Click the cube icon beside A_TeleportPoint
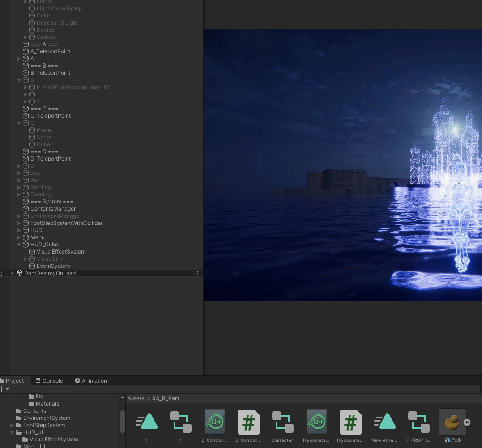482x448 pixels. click(26, 51)
